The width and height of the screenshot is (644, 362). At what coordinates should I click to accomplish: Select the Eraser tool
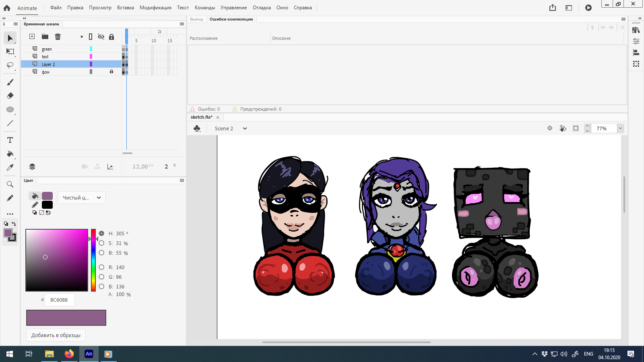click(10, 96)
